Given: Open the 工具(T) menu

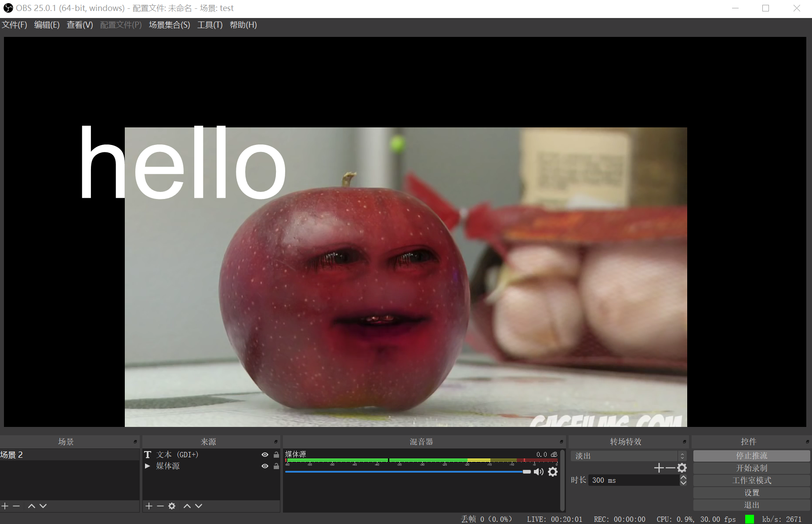Looking at the screenshot, I should [210, 25].
